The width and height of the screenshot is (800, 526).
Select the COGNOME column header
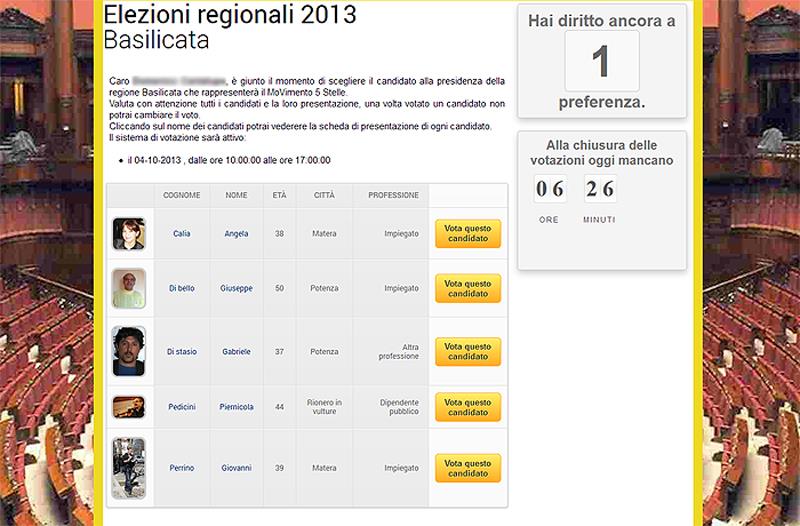tap(181, 195)
